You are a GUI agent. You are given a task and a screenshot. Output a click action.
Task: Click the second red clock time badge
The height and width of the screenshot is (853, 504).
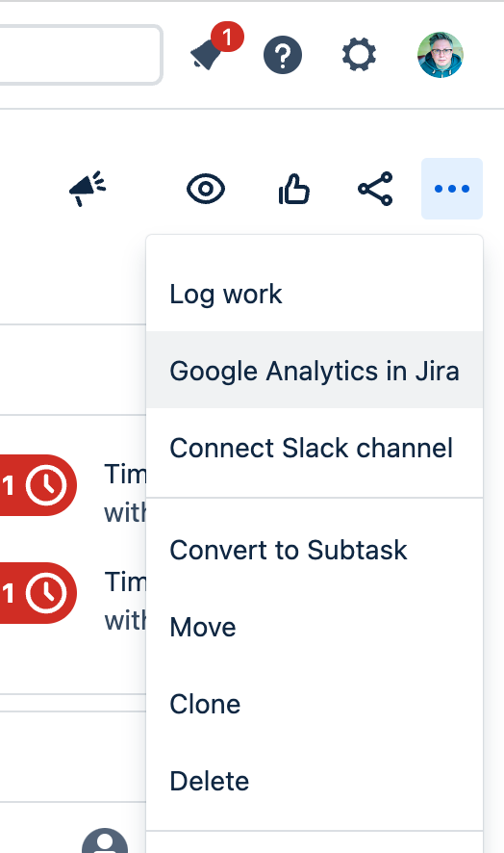pos(38,593)
